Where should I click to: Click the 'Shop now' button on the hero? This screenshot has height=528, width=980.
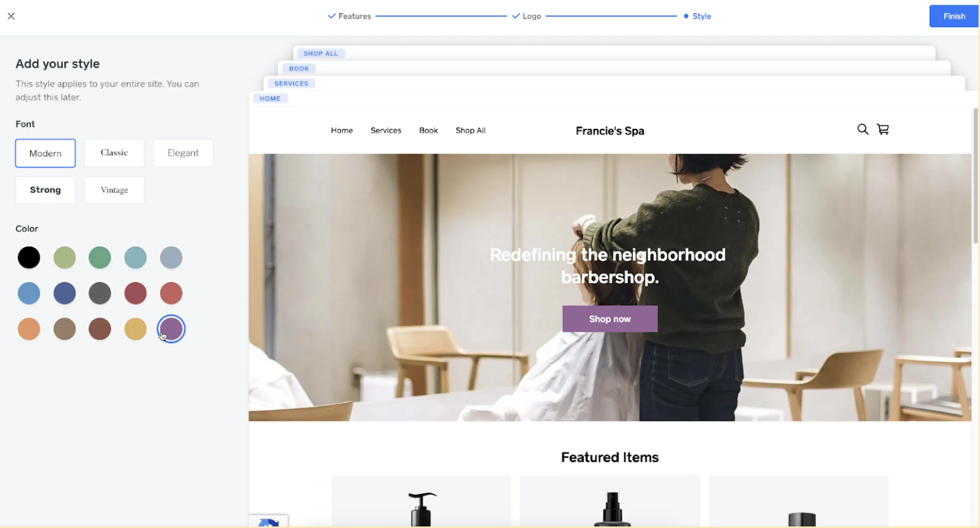609,318
